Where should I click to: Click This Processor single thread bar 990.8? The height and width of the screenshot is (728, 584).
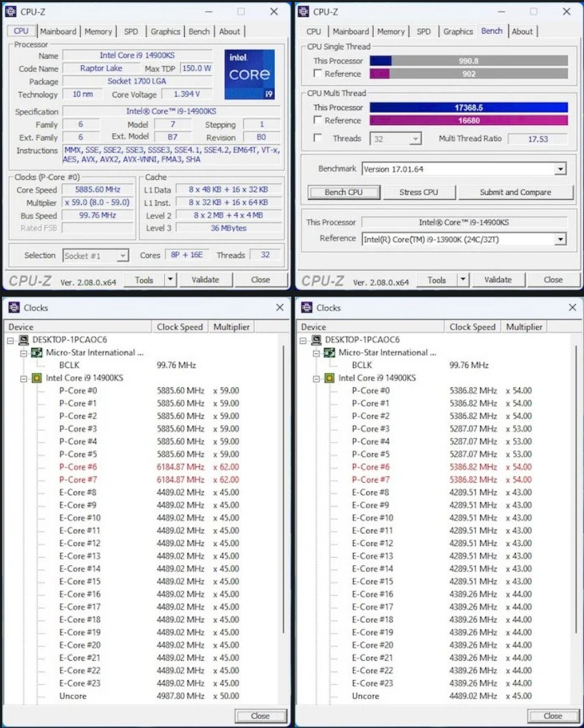(x=469, y=61)
